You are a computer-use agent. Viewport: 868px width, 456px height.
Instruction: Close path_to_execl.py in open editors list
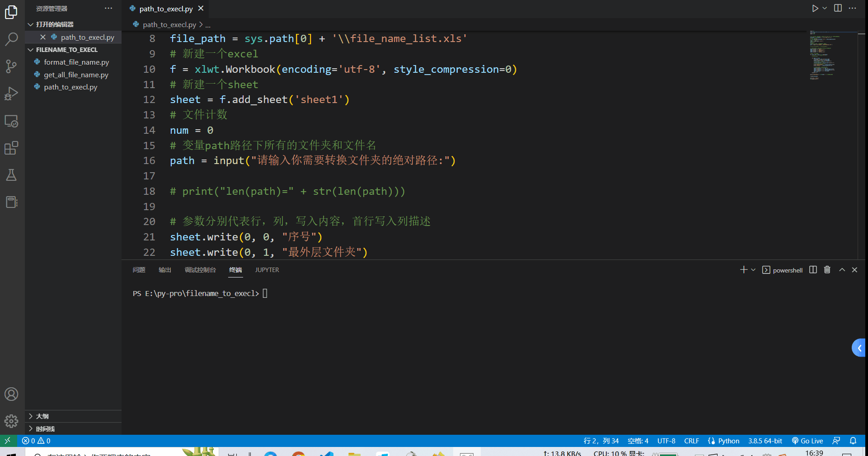click(43, 37)
